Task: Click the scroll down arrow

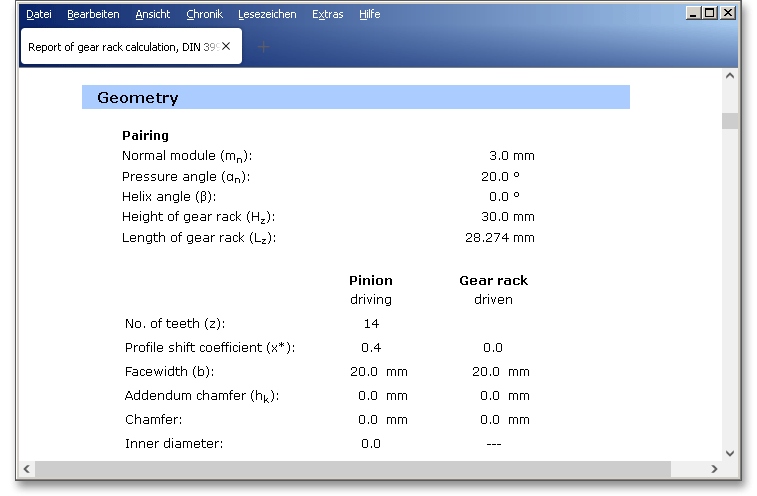Action: pos(730,452)
